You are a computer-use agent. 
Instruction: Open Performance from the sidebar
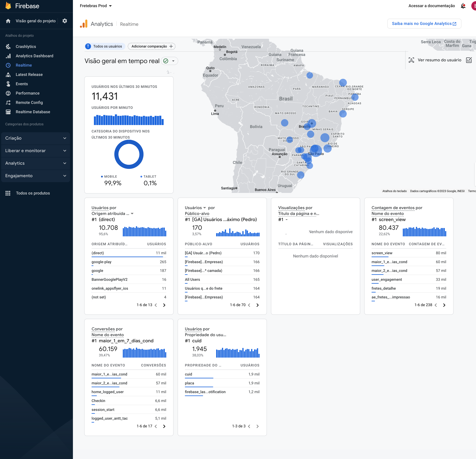27,93
